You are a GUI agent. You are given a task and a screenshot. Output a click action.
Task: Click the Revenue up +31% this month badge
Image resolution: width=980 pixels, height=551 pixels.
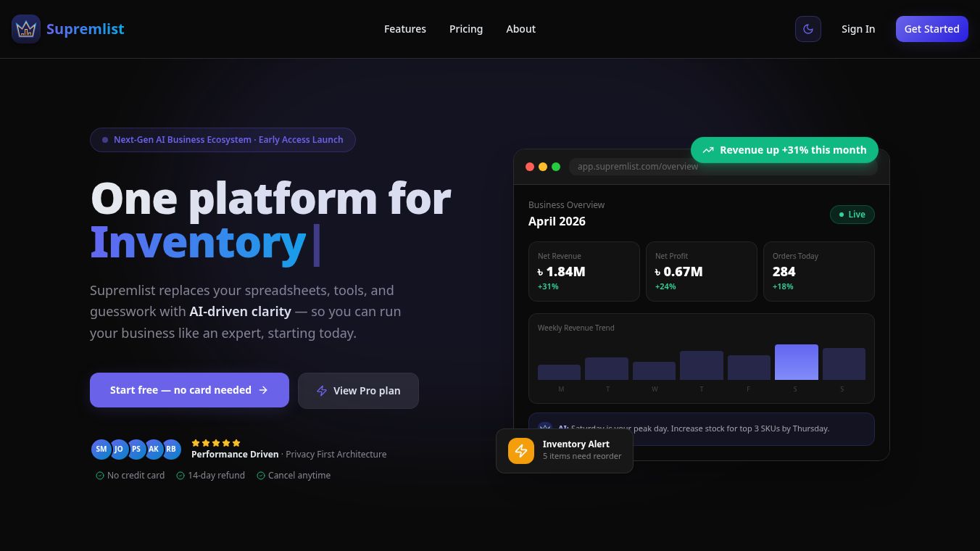coord(784,150)
